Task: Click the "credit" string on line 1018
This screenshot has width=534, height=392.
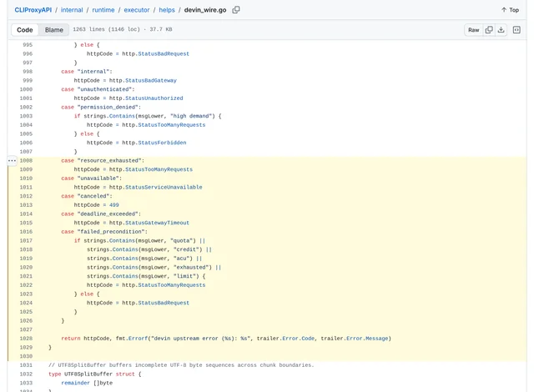Action: [188, 249]
